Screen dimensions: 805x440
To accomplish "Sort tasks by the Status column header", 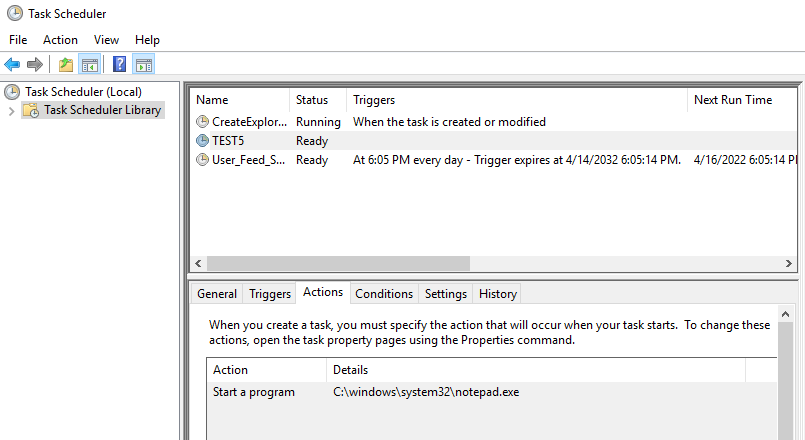I will (x=318, y=100).
